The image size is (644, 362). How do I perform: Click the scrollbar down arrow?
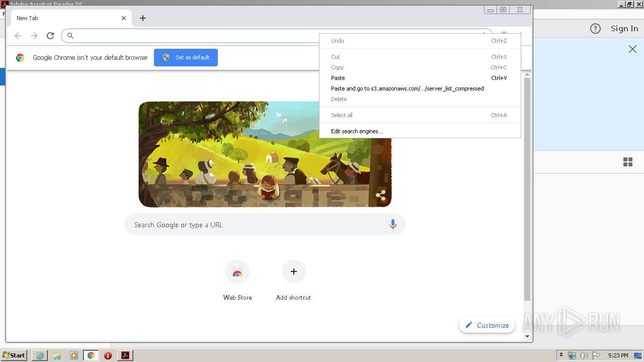[x=527, y=336]
